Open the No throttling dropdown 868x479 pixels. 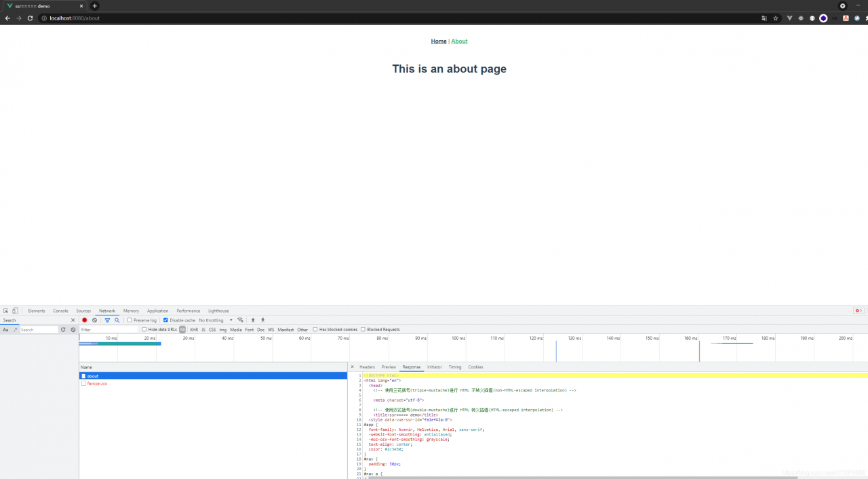(x=216, y=320)
